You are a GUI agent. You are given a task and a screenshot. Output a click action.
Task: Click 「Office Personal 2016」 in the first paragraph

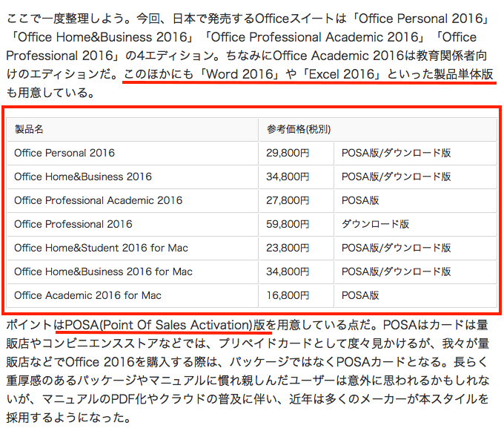tap(420, 19)
